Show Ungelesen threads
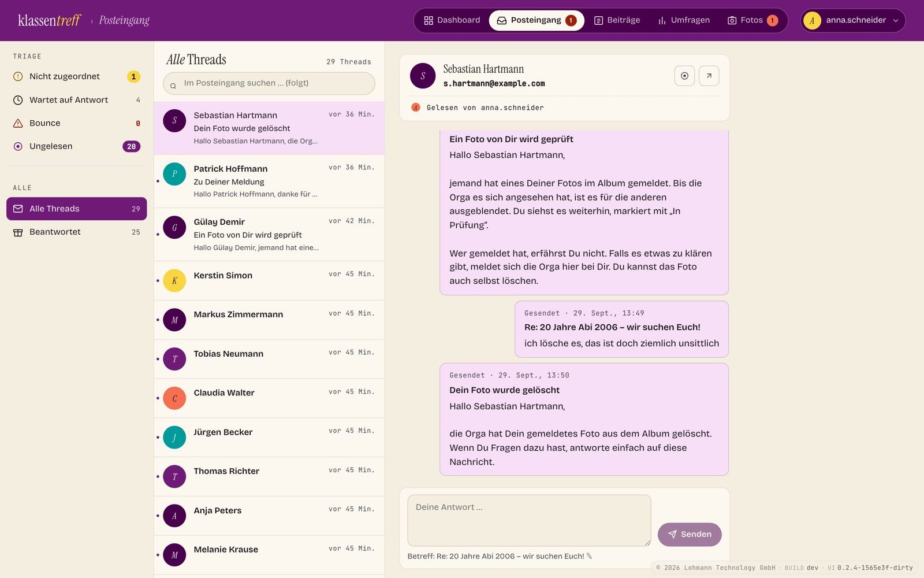This screenshot has width=924, height=578. 77,146
